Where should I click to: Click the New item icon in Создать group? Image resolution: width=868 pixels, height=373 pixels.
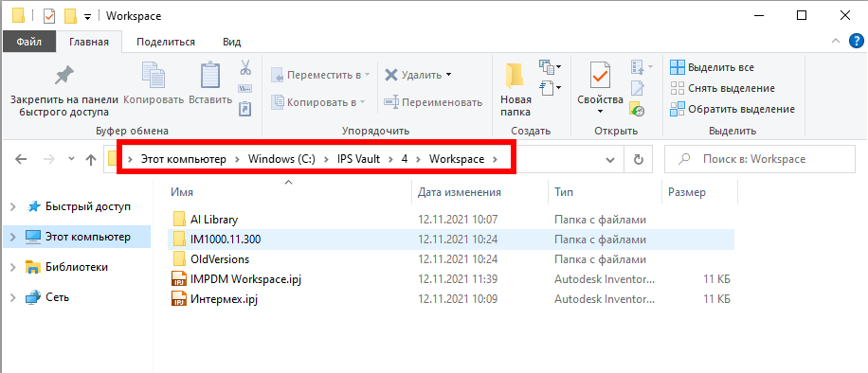point(547,67)
